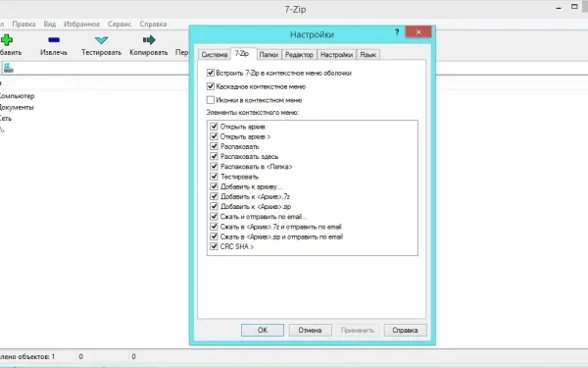Enable Иконки в контекстном меню
Viewport: 588px width, 368px height.
pyautogui.click(x=211, y=100)
